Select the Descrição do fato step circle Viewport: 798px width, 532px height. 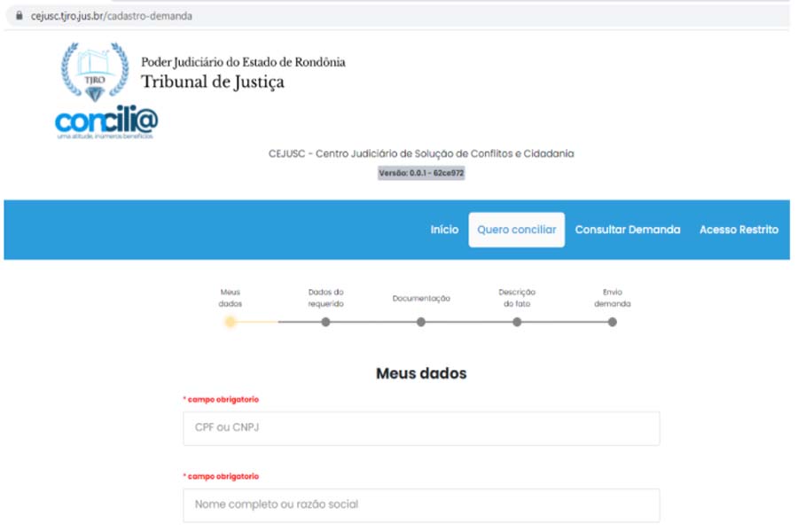tap(517, 322)
